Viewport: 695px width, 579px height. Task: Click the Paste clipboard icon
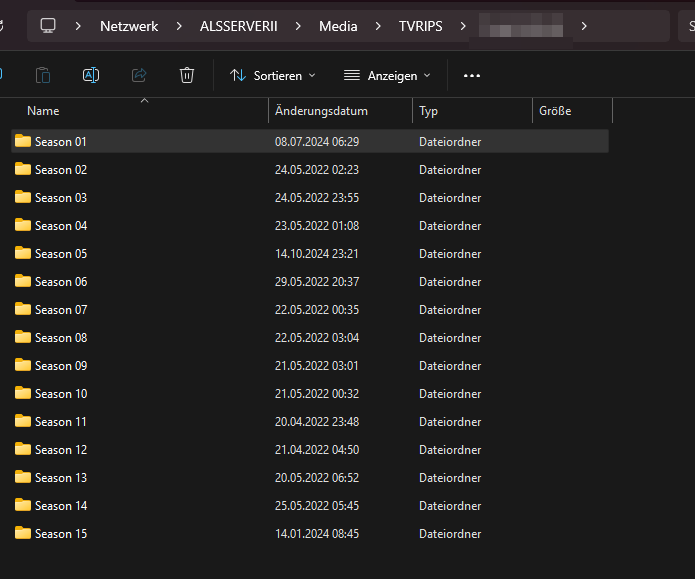click(x=43, y=75)
